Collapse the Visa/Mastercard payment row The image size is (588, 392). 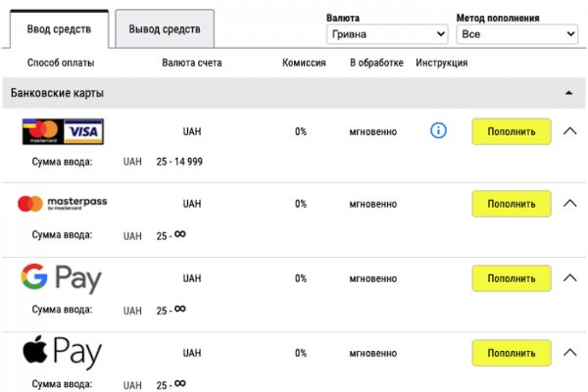click(570, 130)
